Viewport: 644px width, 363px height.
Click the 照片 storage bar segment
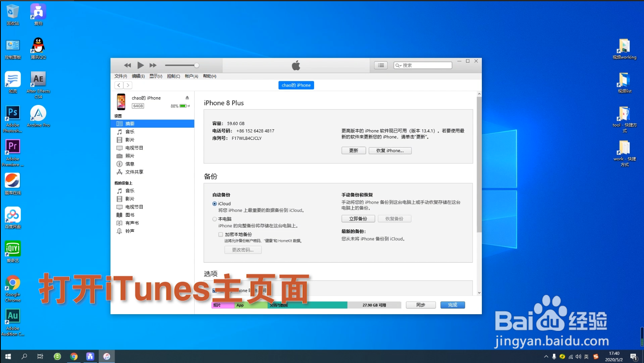point(223,305)
